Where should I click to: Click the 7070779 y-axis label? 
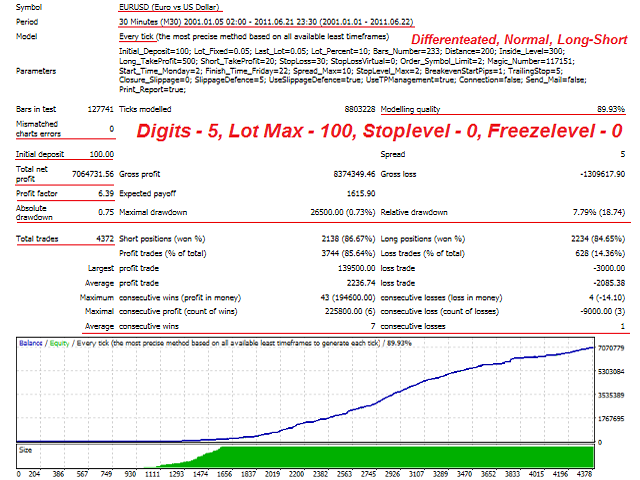tap(611, 352)
